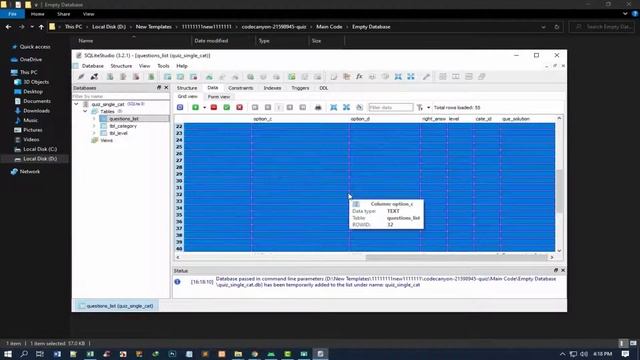The image size is (640, 360).
Task: Open the Tools menu
Action: pos(163,66)
